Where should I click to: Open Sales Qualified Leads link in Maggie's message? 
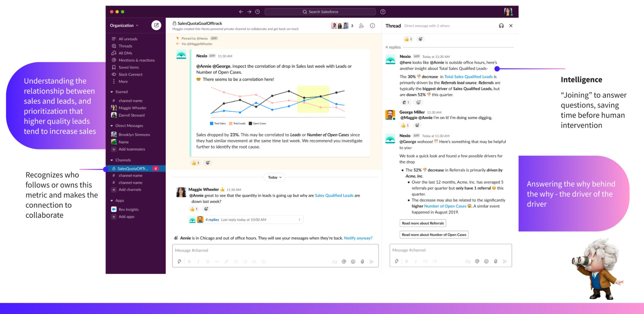(334, 195)
